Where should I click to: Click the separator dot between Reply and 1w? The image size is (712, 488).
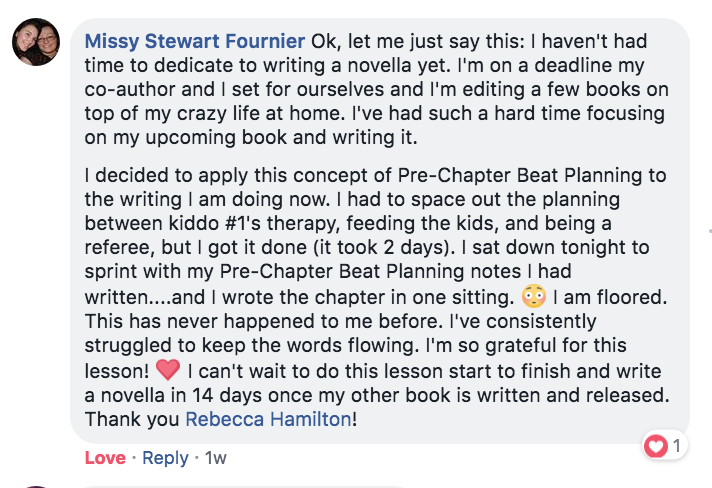[197, 458]
